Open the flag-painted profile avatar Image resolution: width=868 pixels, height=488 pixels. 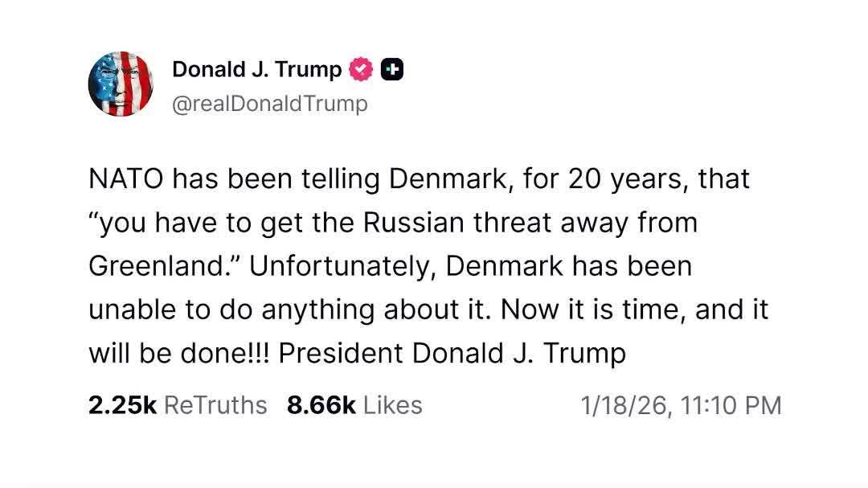pos(120,84)
